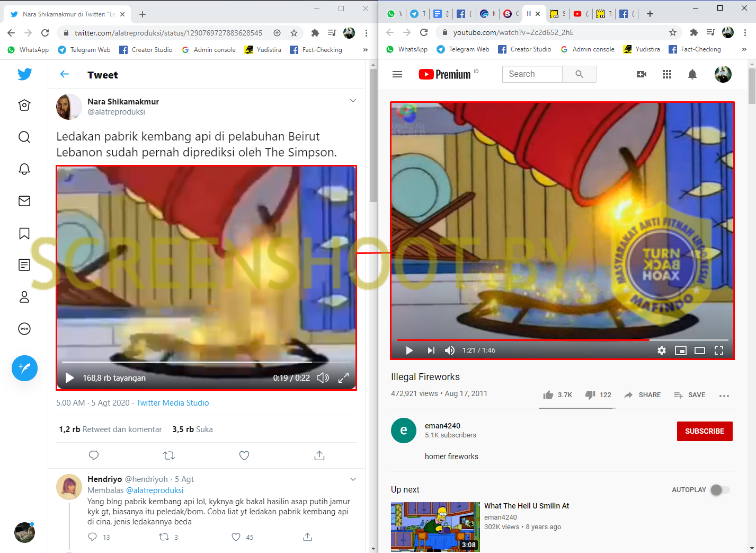756x553 pixels.
Task: Select Nara Shikamakmur Twitter browser tab
Action: point(68,14)
